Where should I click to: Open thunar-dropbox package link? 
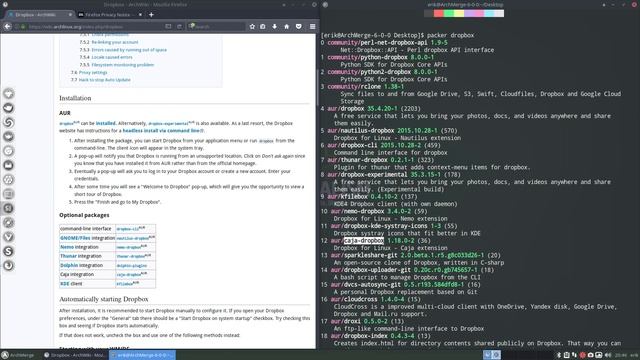(131, 256)
